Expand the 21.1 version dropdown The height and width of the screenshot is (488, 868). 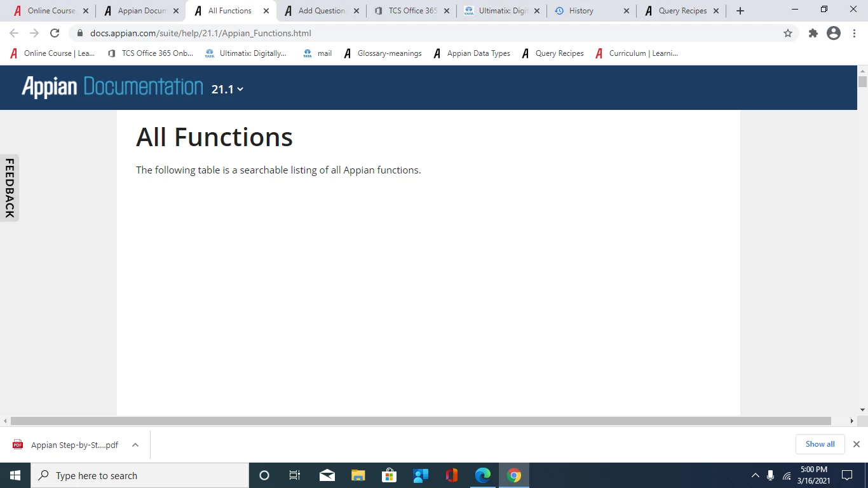click(x=227, y=90)
